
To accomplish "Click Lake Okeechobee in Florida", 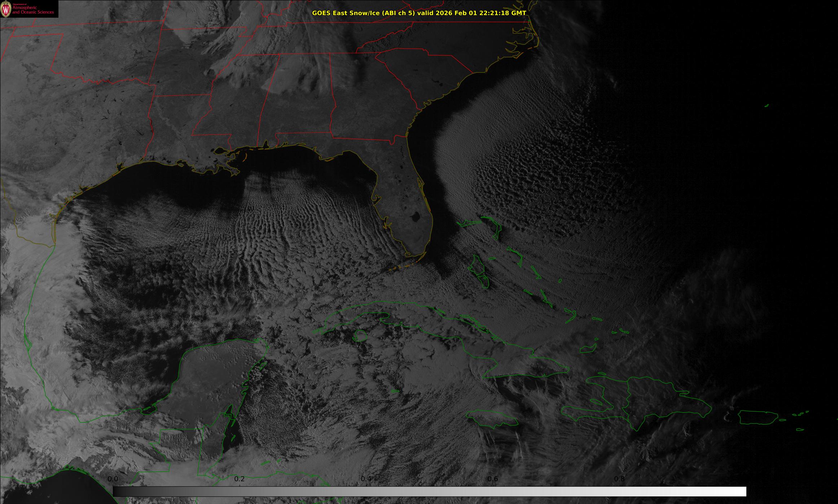I will pyautogui.click(x=416, y=217).
